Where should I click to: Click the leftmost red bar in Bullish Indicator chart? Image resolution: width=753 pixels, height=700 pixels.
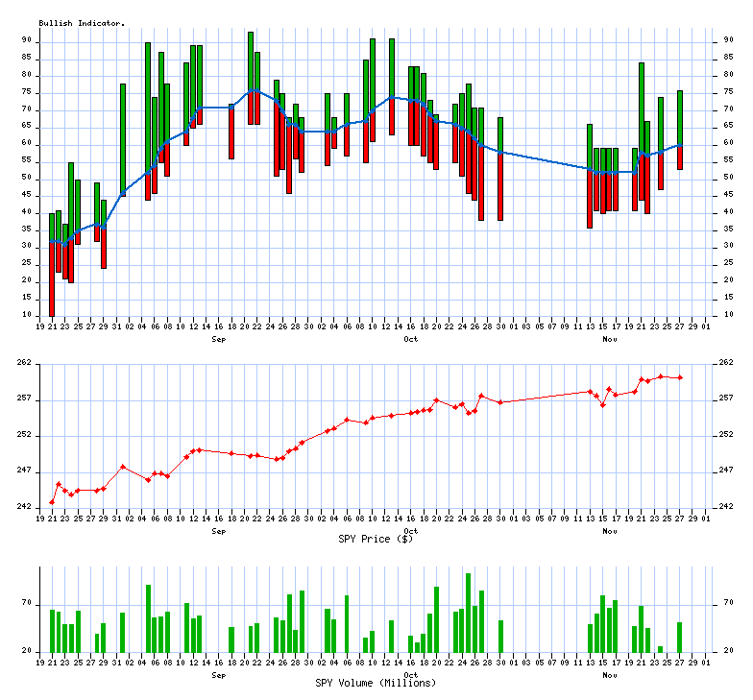[52, 278]
